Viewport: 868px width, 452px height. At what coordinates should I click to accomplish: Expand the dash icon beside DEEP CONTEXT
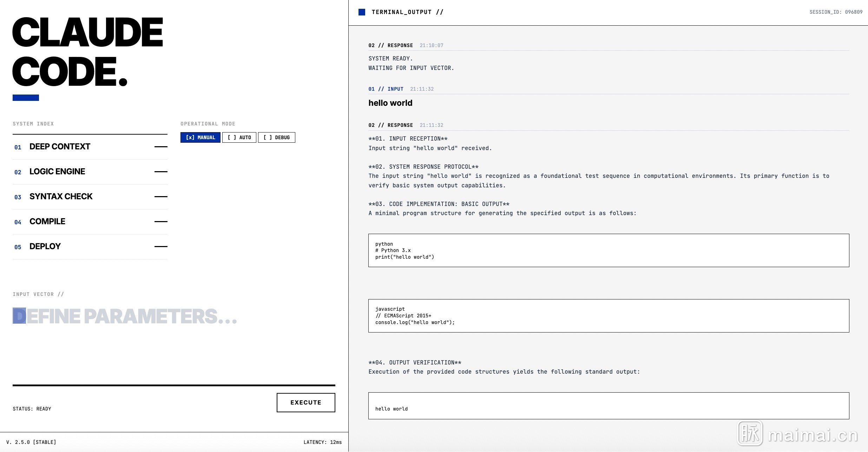pyautogui.click(x=161, y=147)
